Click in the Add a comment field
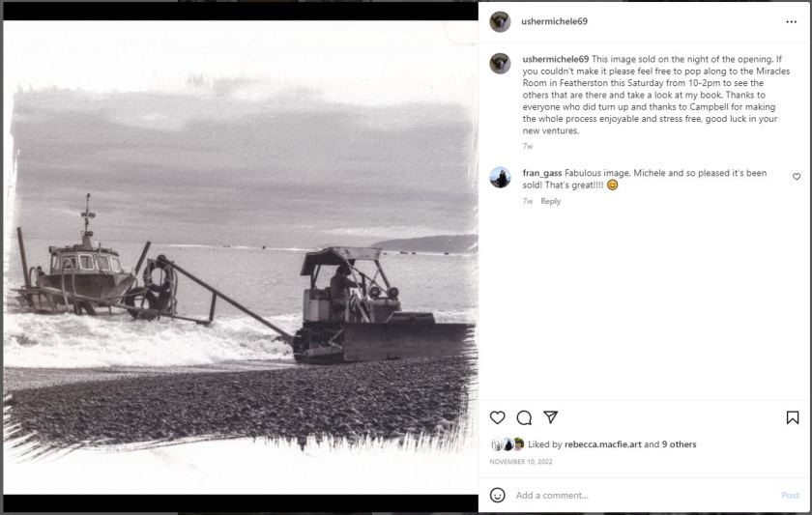 638,495
